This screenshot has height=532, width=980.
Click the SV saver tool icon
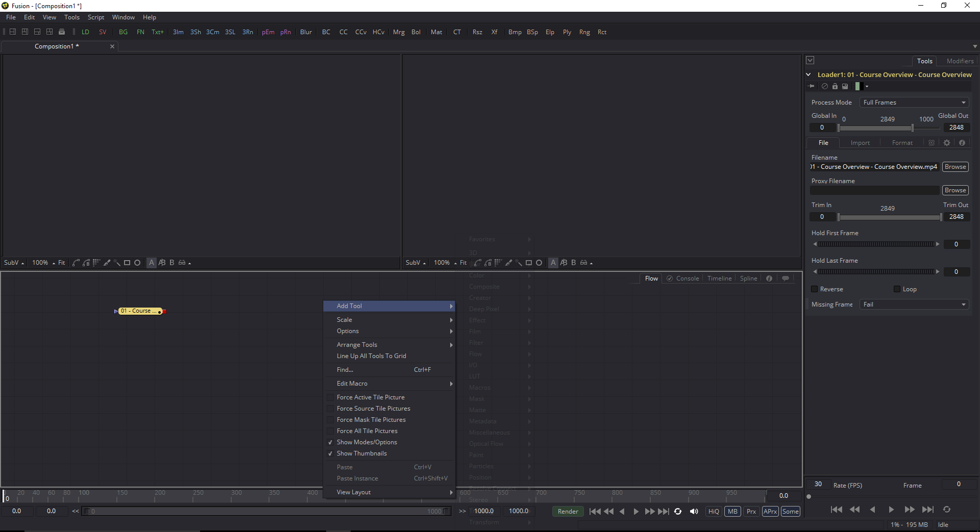click(103, 32)
